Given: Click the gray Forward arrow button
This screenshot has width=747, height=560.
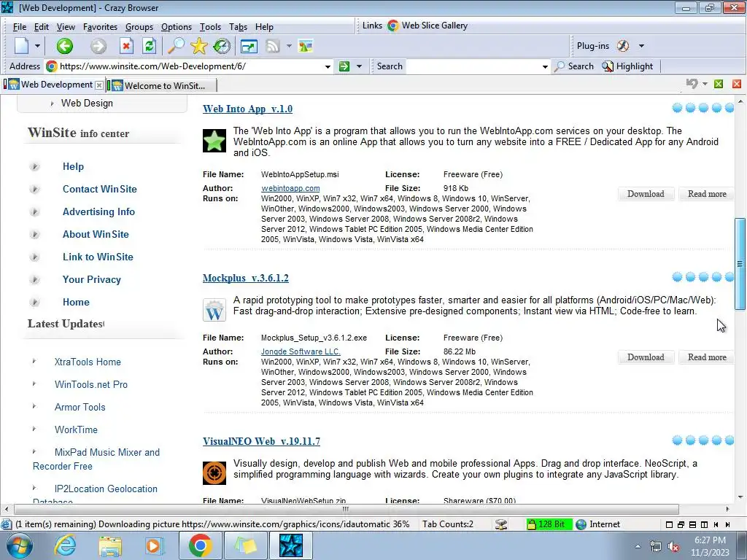Looking at the screenshot, I should pyautogui.click(x=98, y=46).
